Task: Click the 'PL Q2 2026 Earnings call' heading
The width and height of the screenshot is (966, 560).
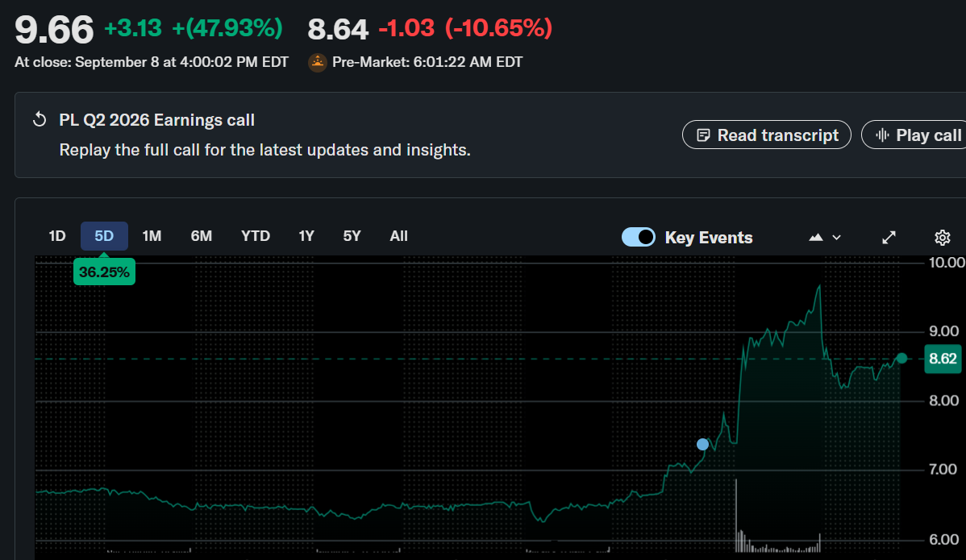Action: point(156,120)
